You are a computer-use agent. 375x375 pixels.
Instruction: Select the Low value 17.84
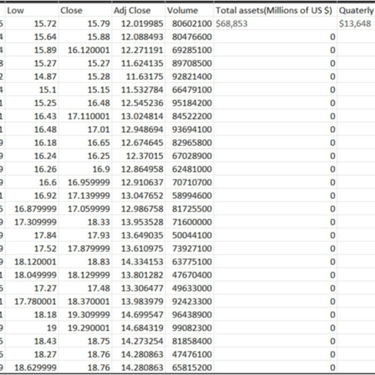[x=45, y=235]
